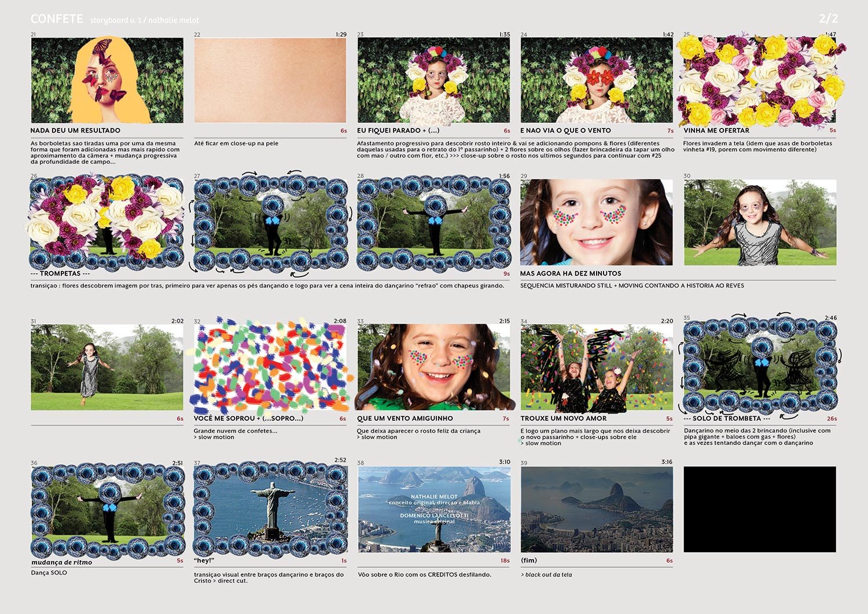The height and width of the screenshot is (614, 868).
Task: Click frame 31 girl jumping in park
Action: (x=107, y=367)
